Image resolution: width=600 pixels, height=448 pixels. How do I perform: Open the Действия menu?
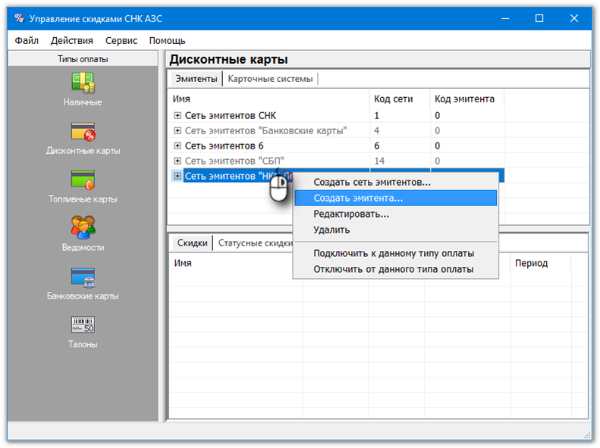pyautogui.click(x=71, y=41)
